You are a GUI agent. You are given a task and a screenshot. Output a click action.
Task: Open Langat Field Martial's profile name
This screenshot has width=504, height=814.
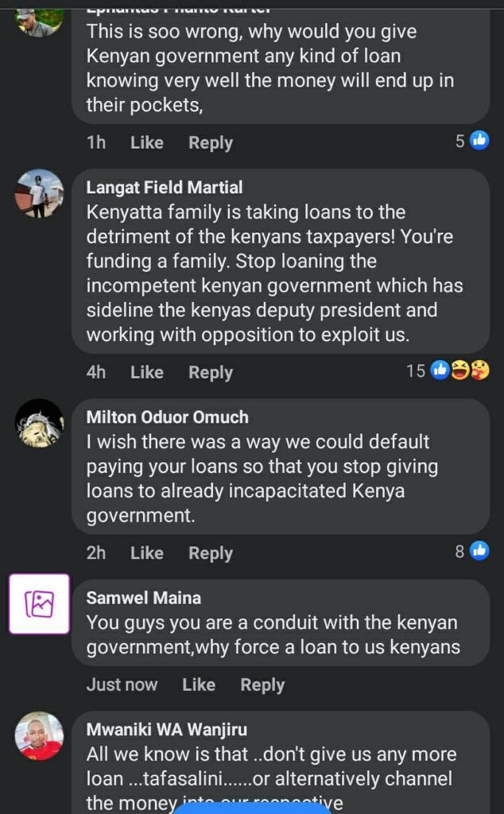[x=165, y=188]
